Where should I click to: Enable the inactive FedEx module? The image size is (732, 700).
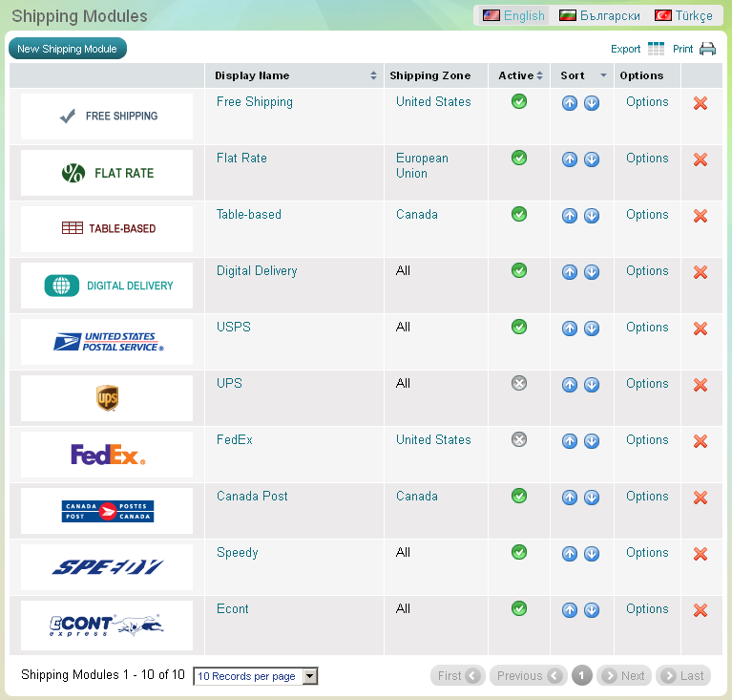point(519,439)
